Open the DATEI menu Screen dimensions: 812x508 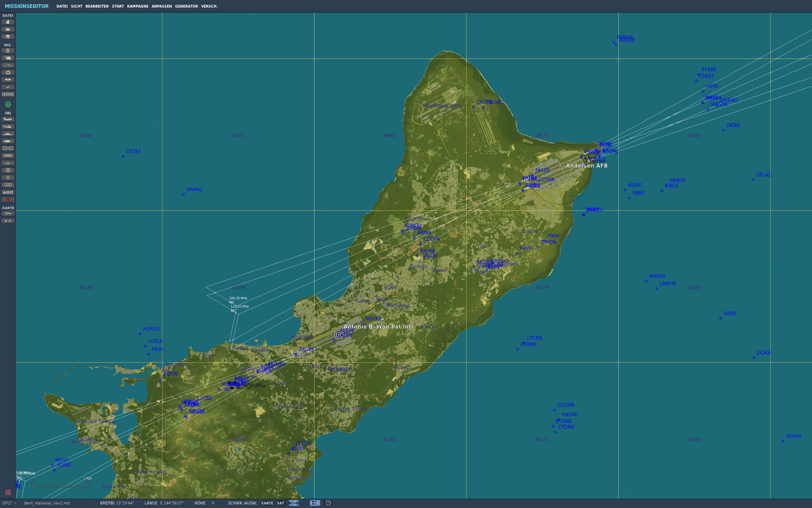coord(62,6)
